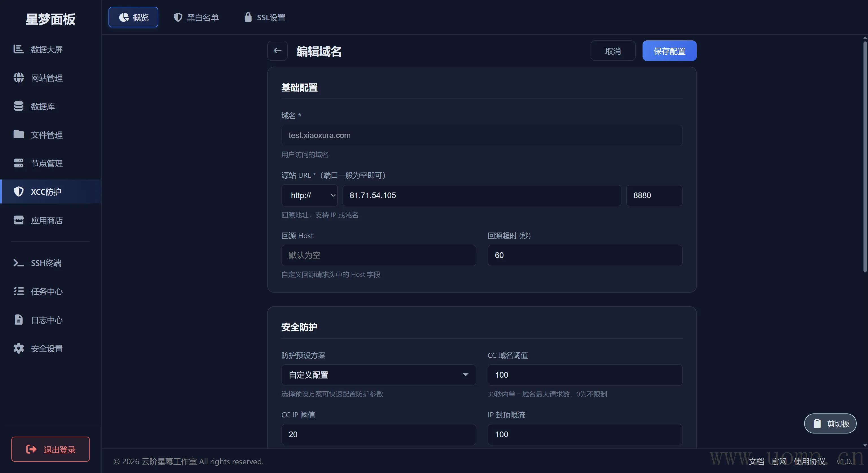
Task: Click the 保存配置 button
Action: (669, 51)
